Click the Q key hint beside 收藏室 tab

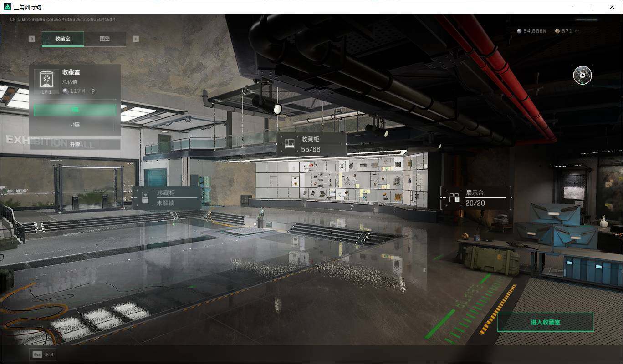[32, 39]
